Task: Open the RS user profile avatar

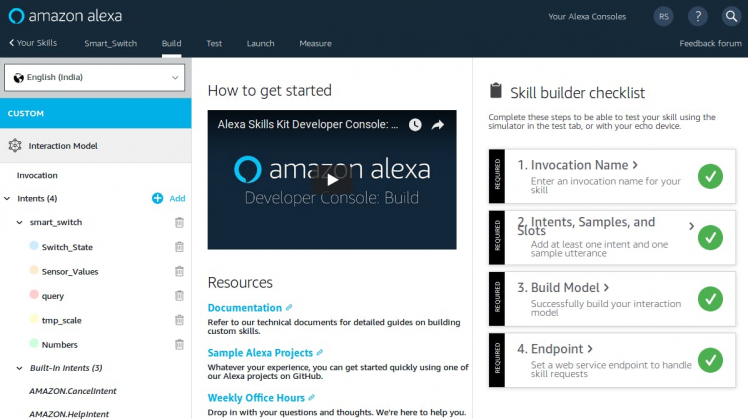Action: (x=664, y=16)
